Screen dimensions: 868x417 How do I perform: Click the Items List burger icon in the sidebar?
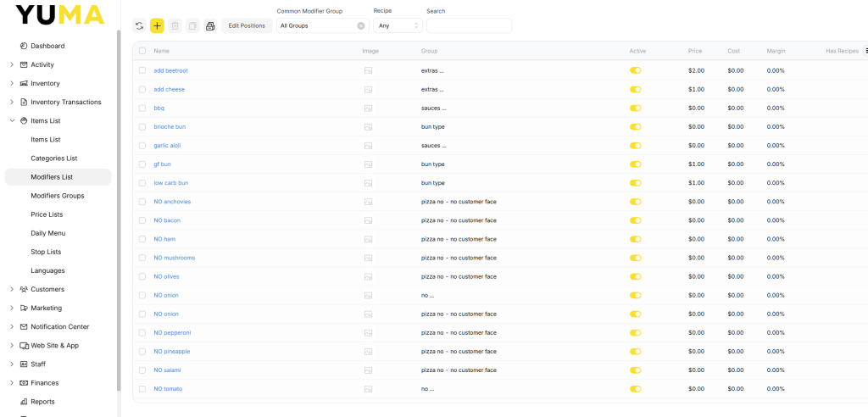[x=23, y=120]
